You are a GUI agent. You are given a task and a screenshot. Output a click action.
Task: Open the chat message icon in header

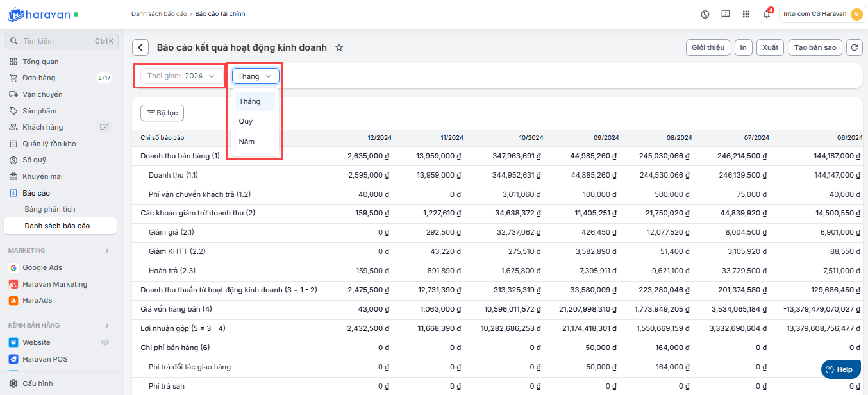point(726,14)
